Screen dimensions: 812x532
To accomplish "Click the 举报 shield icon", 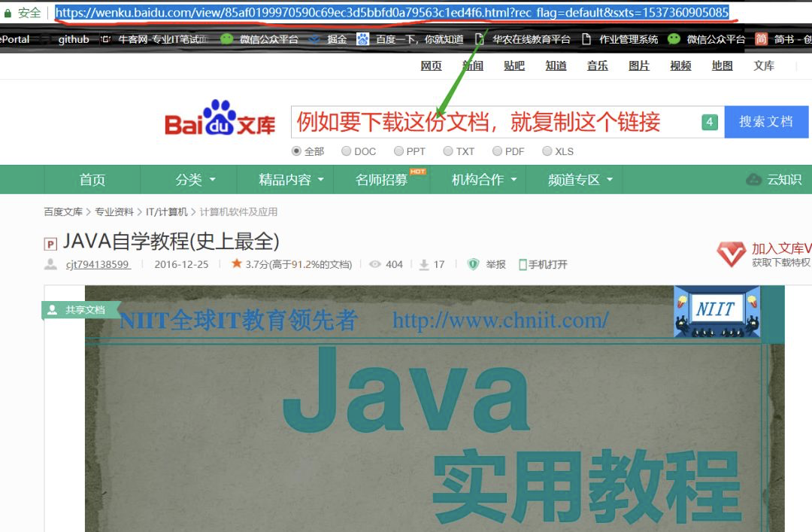I will pyautogui.click(x=474, y=264).
